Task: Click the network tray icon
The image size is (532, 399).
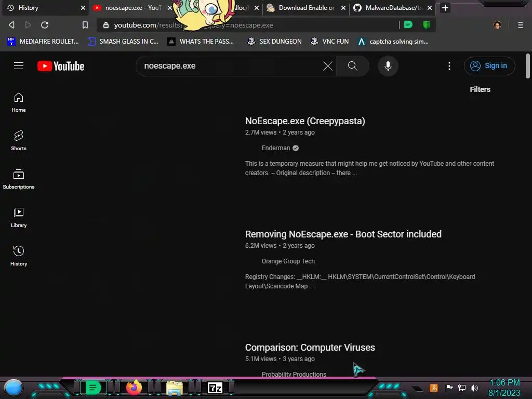Action: (462, 388)
